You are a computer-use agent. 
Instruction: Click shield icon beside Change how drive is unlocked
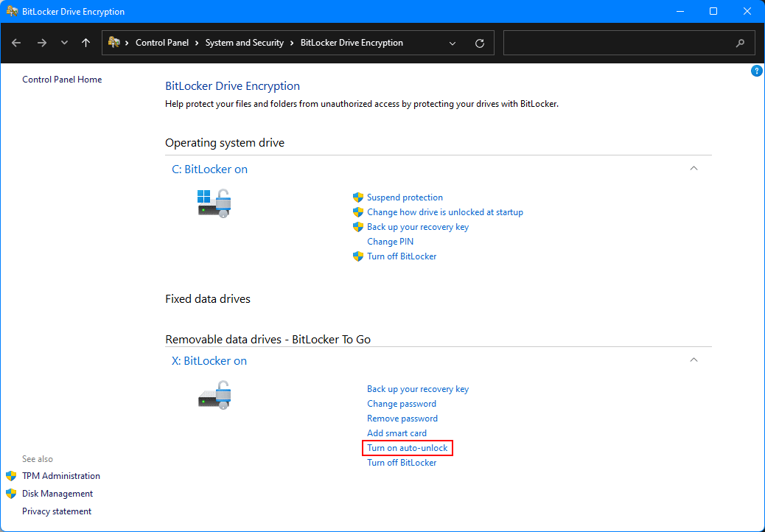(x=358, y=212)
